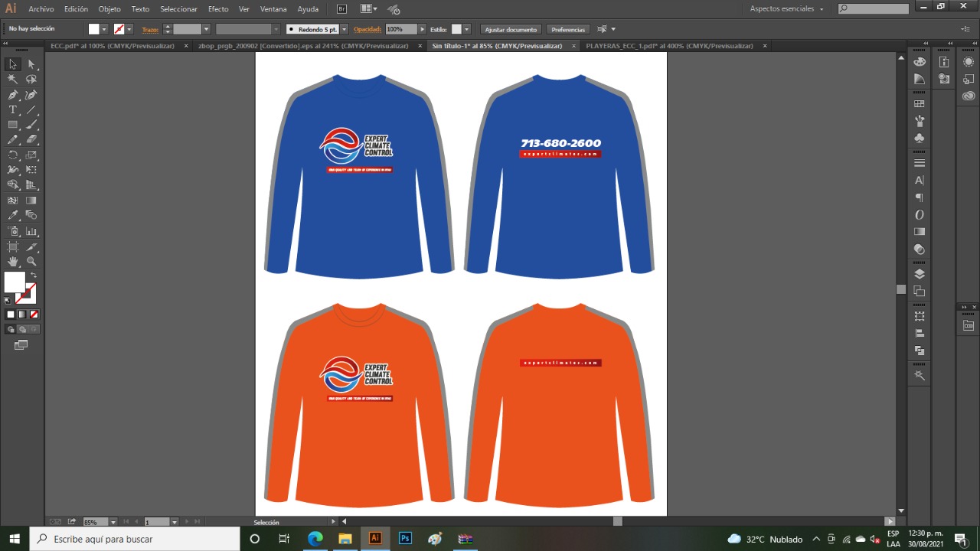Click the Trazo stroke link
Viewport: 980px width, 551px height.
150,29
